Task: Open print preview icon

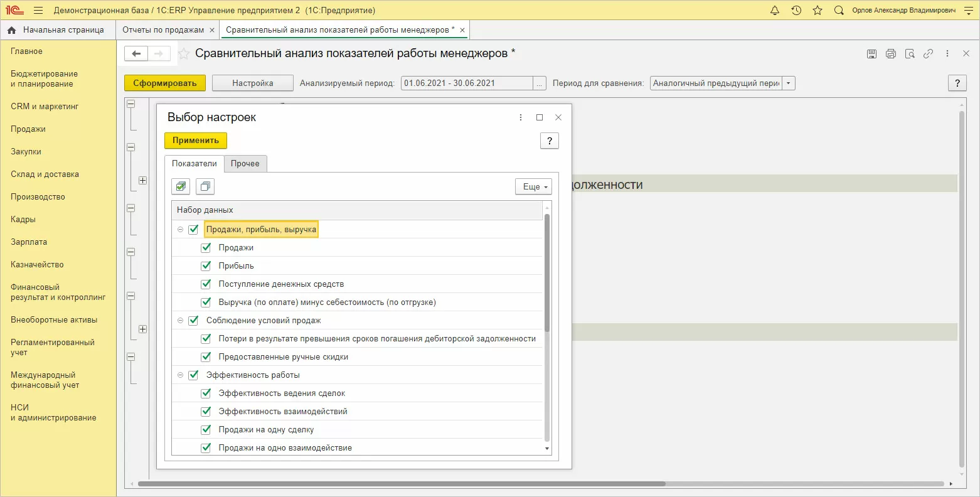Action: point(910,54)
